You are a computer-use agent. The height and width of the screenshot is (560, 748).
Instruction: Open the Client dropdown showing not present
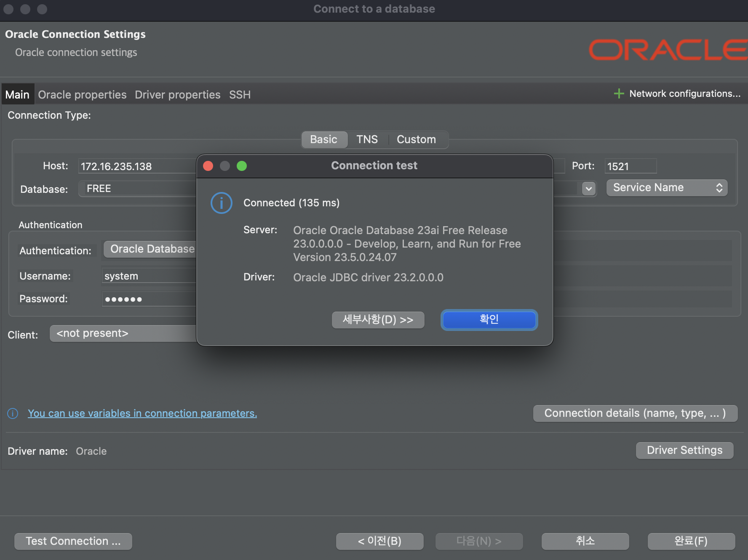pyautogui.click(x=123, y=333)
